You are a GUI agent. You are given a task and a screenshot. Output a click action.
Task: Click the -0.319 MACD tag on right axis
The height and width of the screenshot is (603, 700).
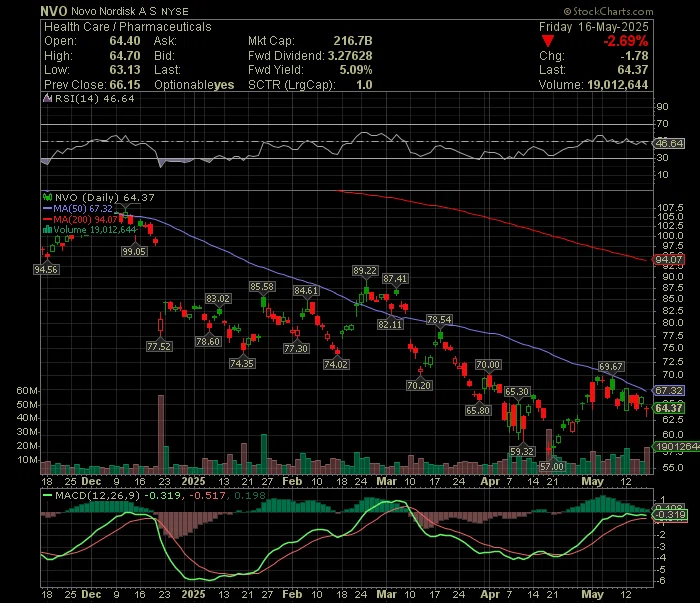coord(670,515)
